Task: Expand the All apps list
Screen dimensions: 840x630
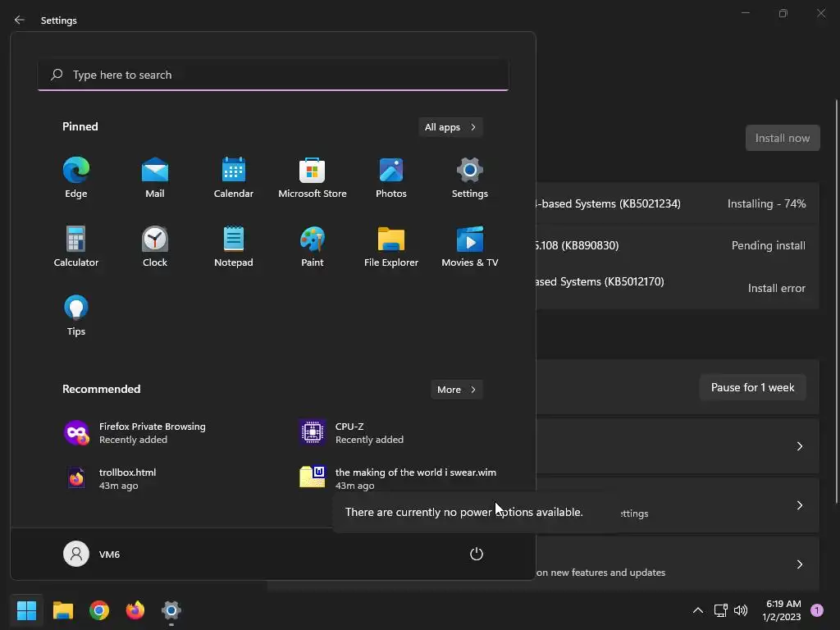Action: [450, 127]
